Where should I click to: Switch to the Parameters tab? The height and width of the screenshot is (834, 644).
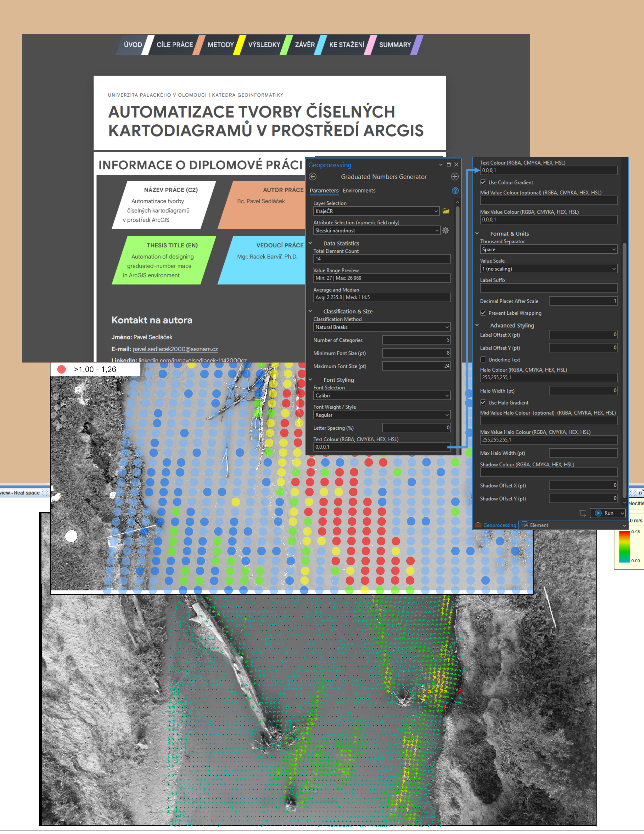[x=324, y=191]
